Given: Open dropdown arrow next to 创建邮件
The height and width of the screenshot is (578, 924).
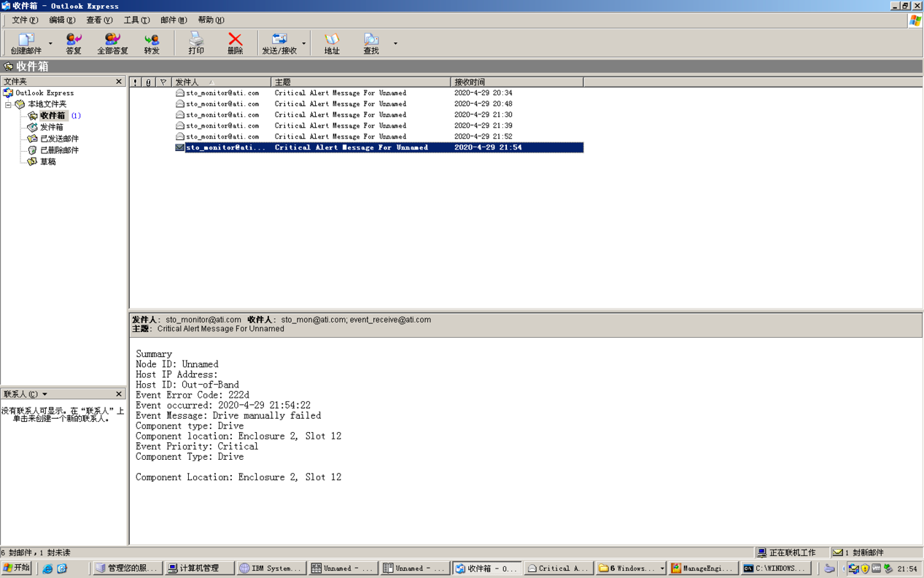Looking at the screenshot, I should point(50,44).
